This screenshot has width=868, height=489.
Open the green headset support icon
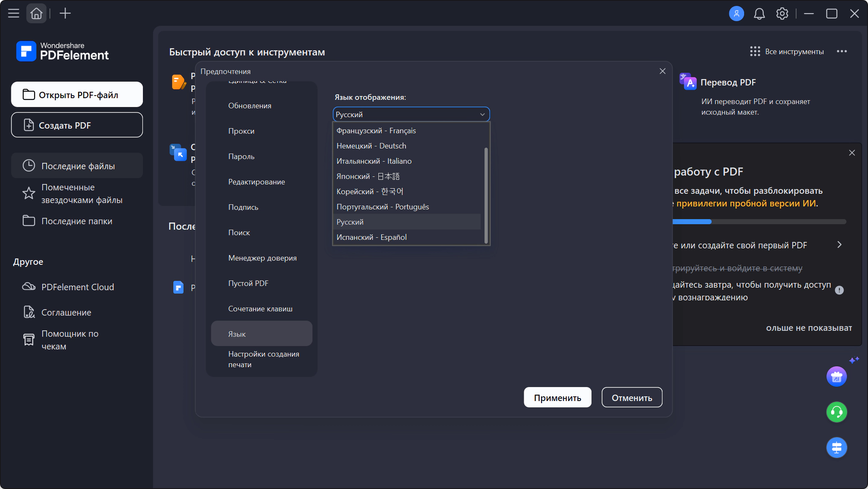coord(836,412)
